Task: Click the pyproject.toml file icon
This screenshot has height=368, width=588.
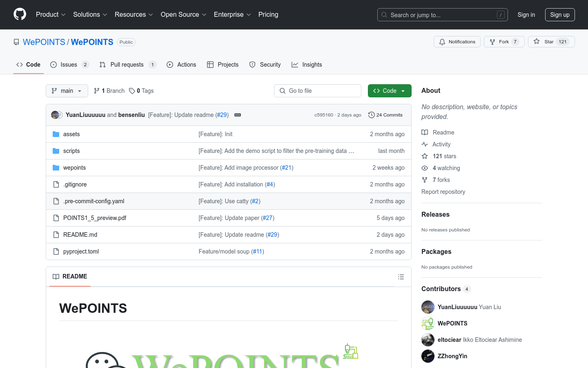Action: pos(56,251)
